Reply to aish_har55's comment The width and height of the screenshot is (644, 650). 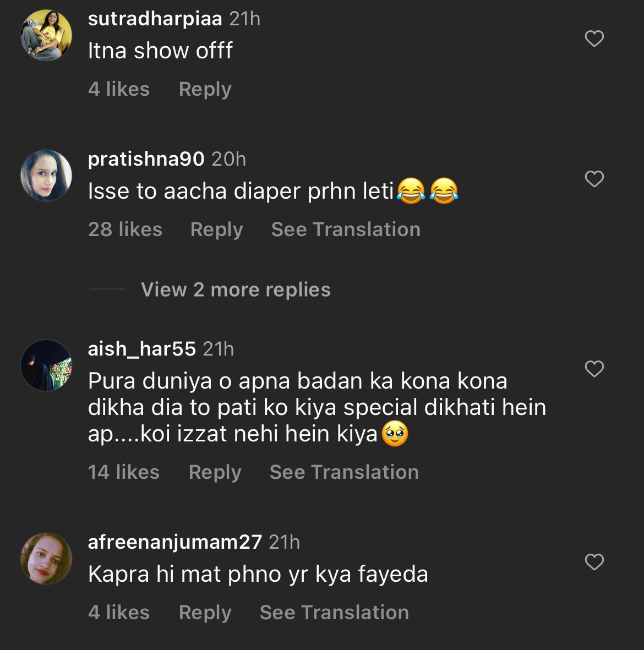pyautogui.click(x=215, y=472)
